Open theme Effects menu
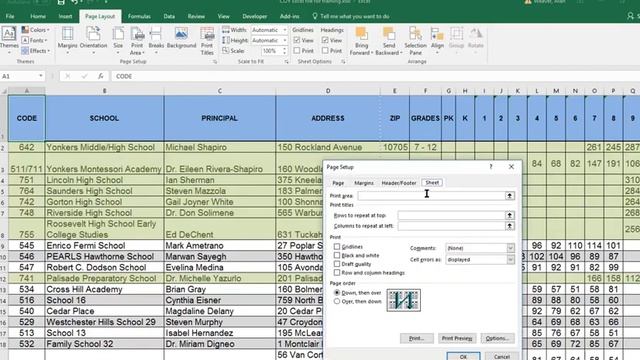The width and height of the screenshot is (640, 360). click(x=36, y=51)
